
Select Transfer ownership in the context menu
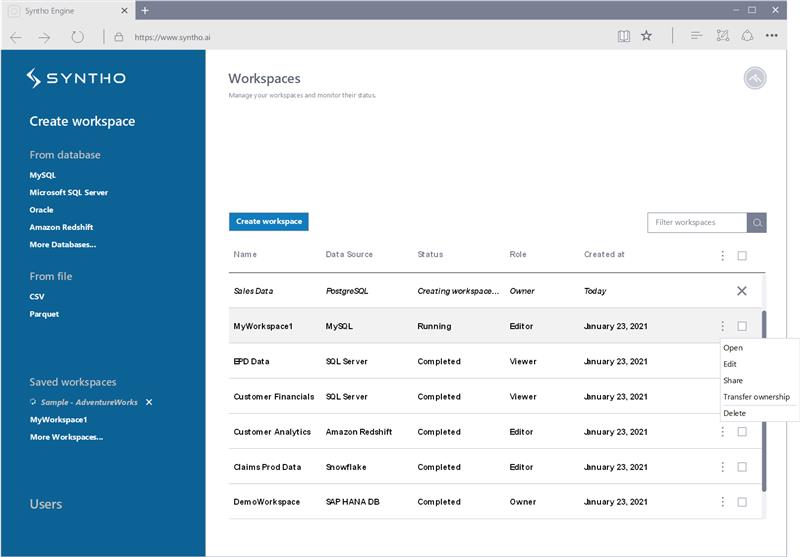tap(759, 397)
